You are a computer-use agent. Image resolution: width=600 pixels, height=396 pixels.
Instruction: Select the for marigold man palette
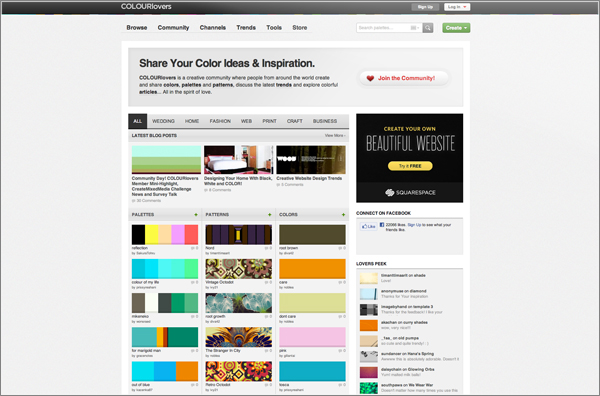pos(165,337)
